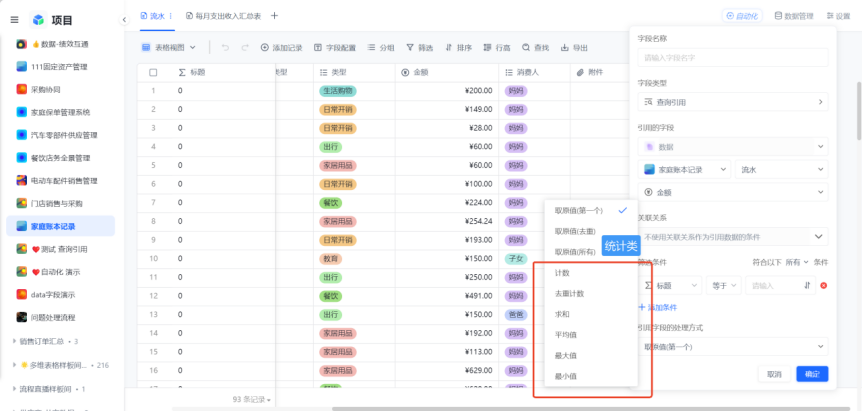Open the hamburger menu beside the project logo
The width and height of the screenshot is (862, 411).
click(14, 20)
